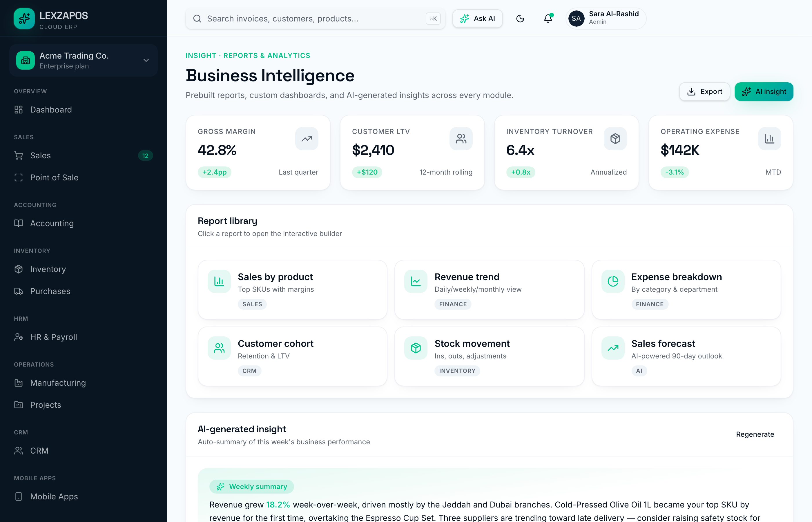
Task: Open Inventory in sidebar
Action: pyautogui.click(x=83, y=269)
